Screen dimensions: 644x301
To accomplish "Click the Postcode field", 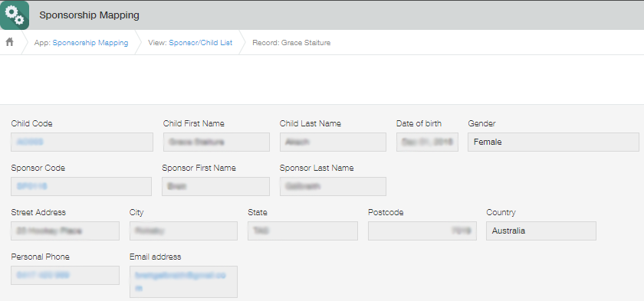I will (422, 231).
